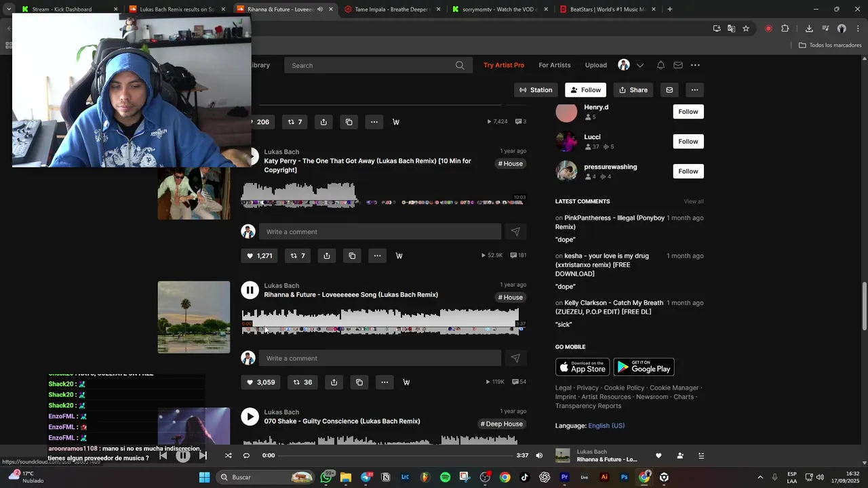Screen dimensions: 868x488
Task: Tag filter House on Loveeeeeee Song
Action: click(x=511, y=298)
